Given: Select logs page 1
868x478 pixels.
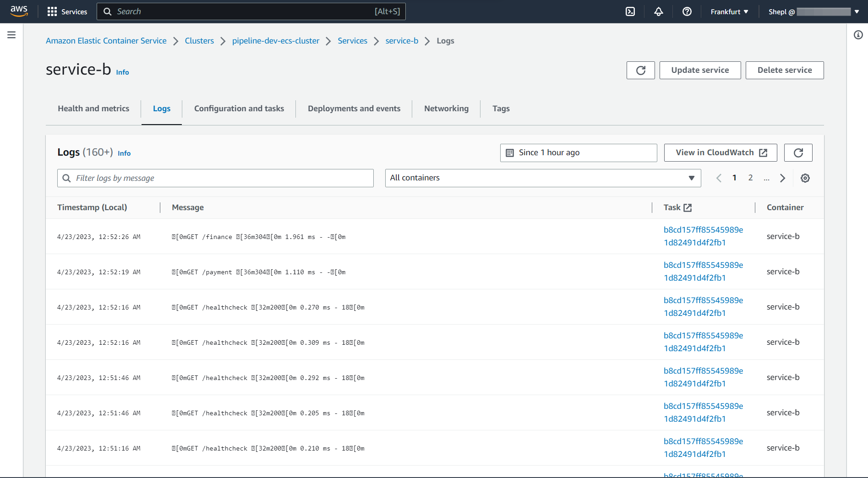Looking at the screenshot, I should pos(734,178).
